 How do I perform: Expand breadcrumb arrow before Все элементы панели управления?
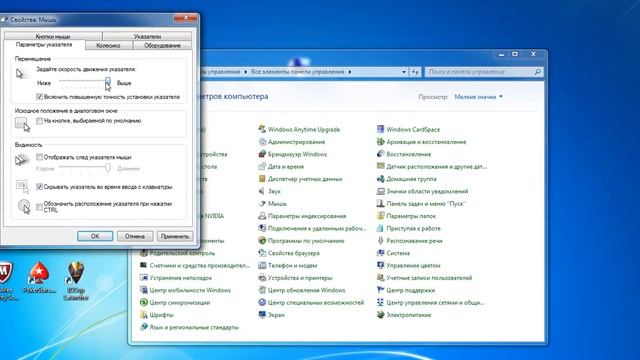click(x=246, y=72)
